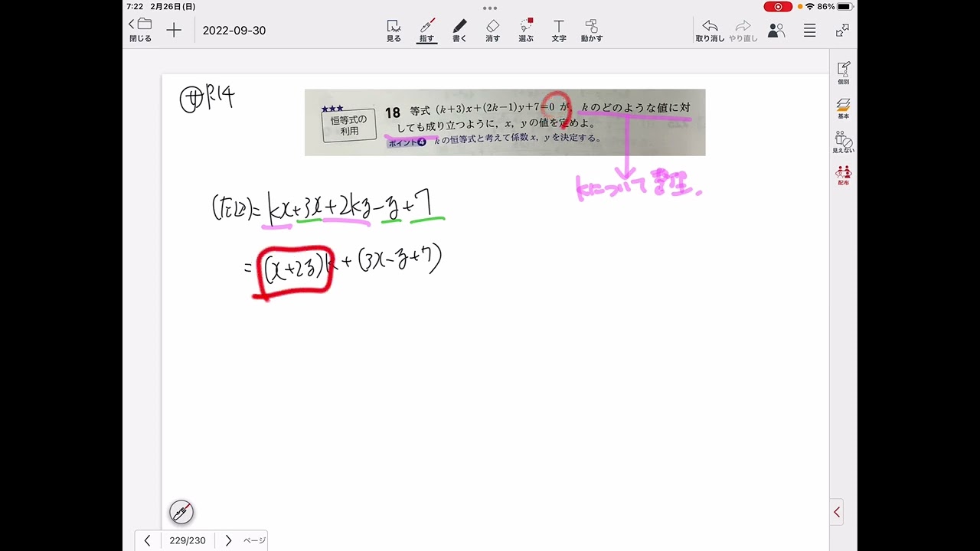Image resolution: width=980 pixels, height=551 pixels.
Task: Select the 選ぶ lasso selection tool
Action: (x=526, y=31)
